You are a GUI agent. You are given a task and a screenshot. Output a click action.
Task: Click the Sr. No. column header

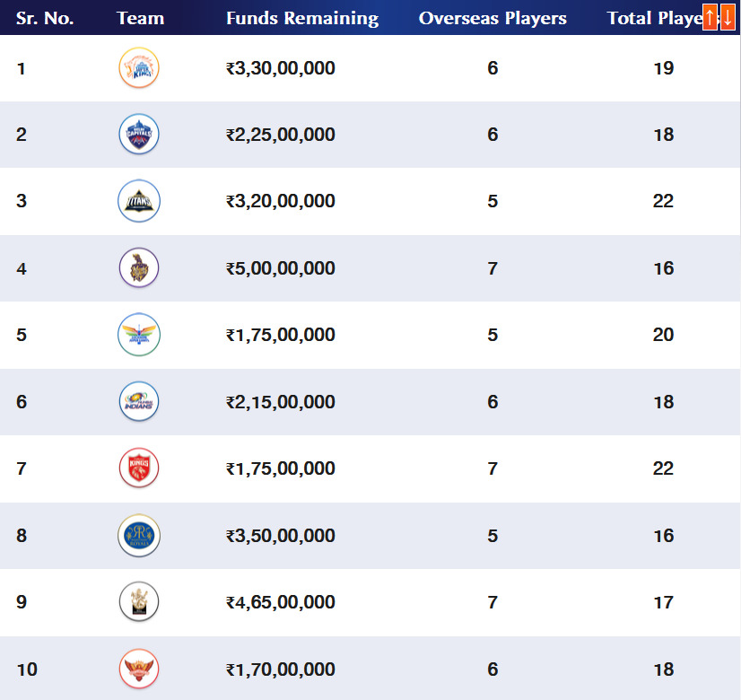tap(46, 17)
